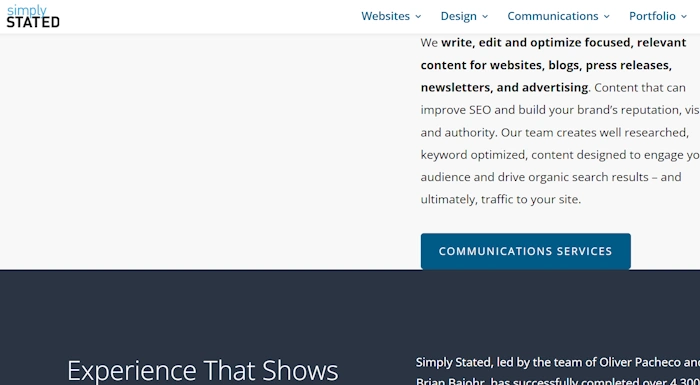Open the Design navigation item
This screenshot has width=700, height=385.
click(x=464, y=16)
